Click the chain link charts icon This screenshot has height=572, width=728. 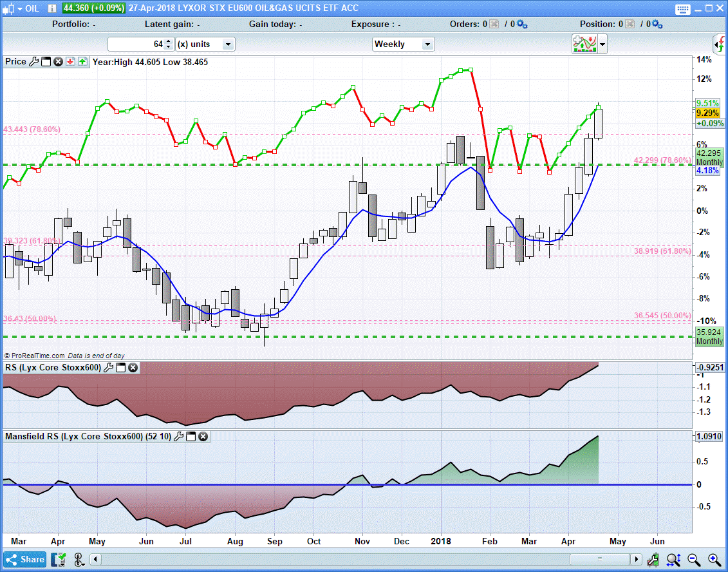[x=79, y=560]
